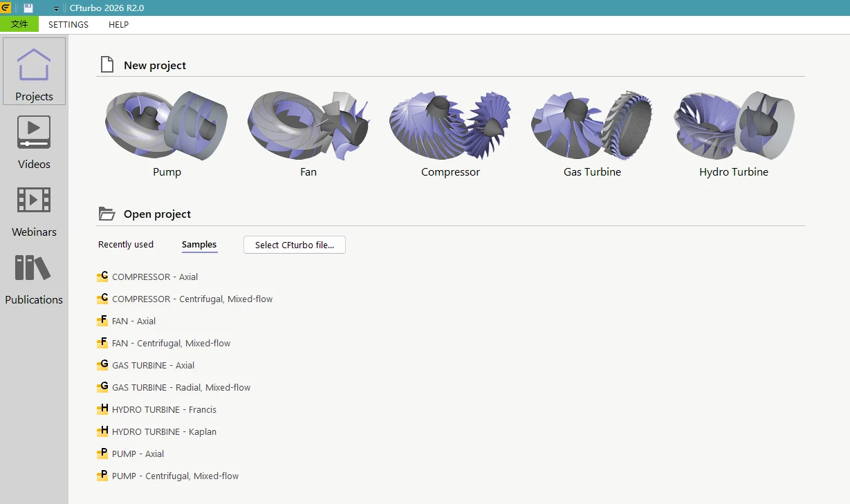Open the PUMP - Axial sample folder

point(131,454)
